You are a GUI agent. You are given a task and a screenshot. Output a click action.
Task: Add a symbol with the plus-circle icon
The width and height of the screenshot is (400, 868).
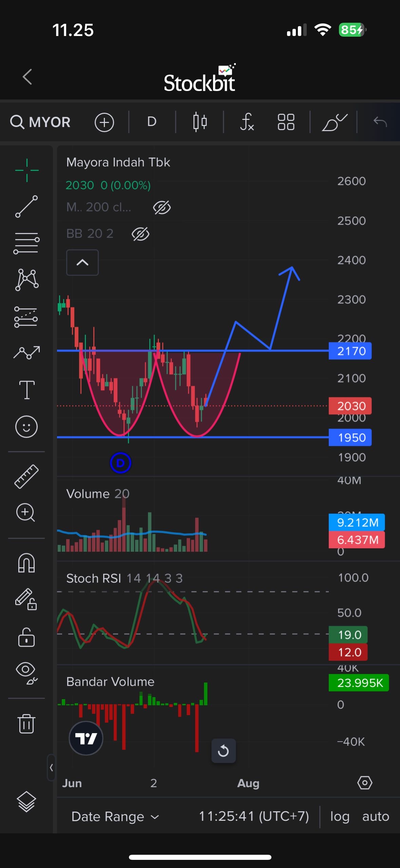tap(104, 122)
